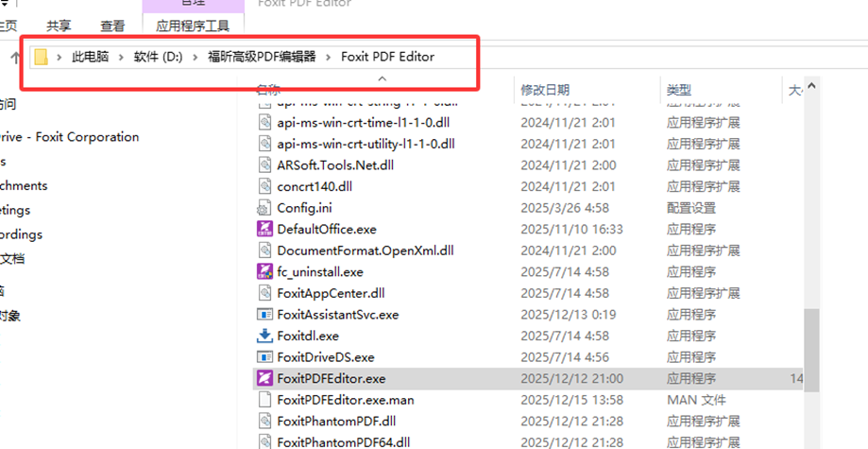
Task: Select the FoxitPDFEditor.exe purple app icon
Action: point(265,379)
